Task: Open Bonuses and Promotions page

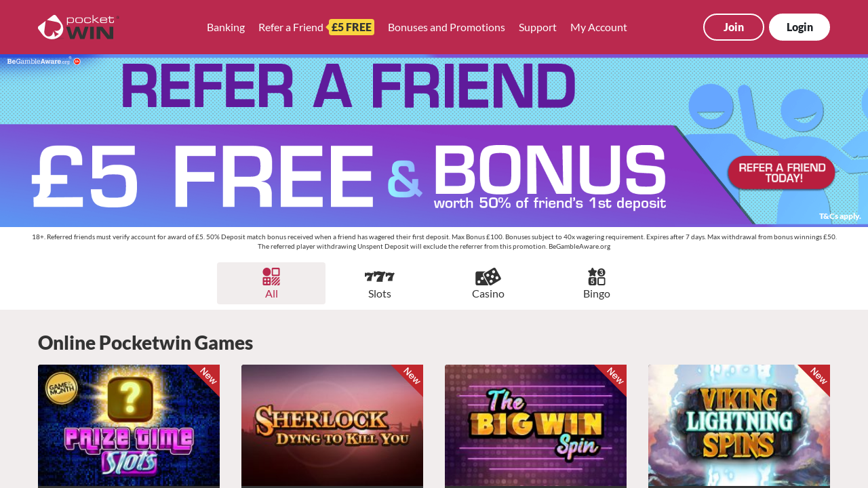Action: coord(446,27)
